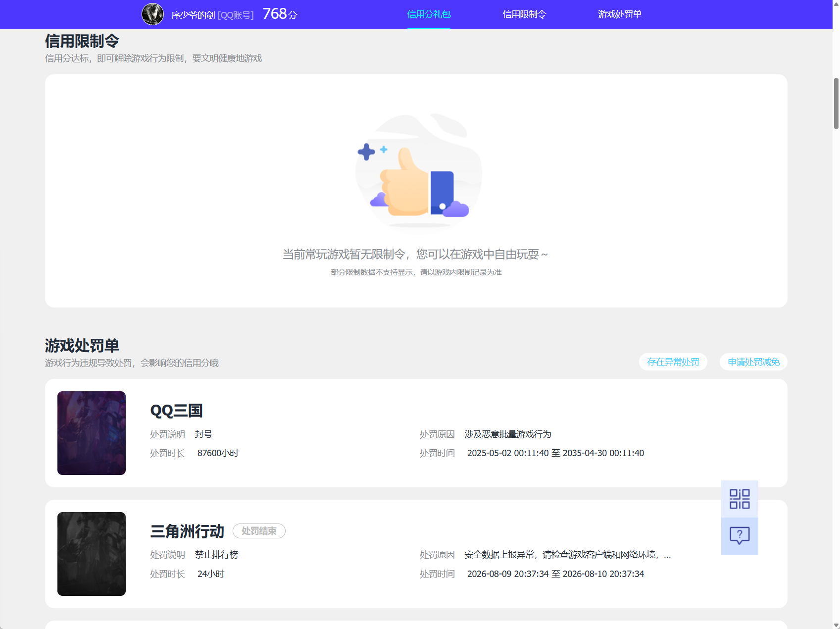
Task: Click the 2025-05-02 penalty time range
Action: pyautogui.click(x=555, y=453)
